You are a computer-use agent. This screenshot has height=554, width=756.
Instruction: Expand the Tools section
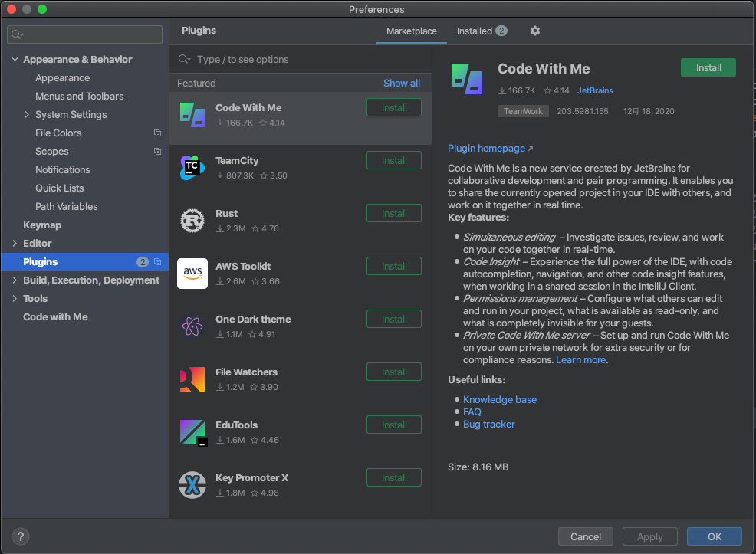[15, 298]
